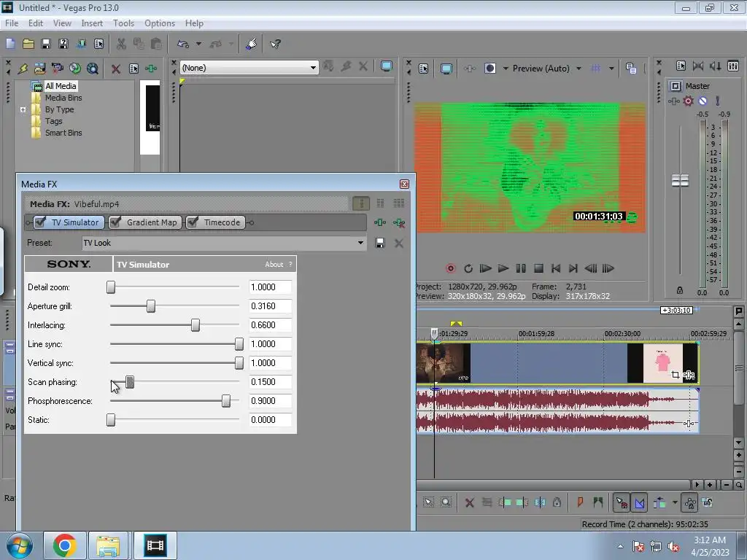Click the Pause button in the preview

pyautogui.click(x=521, y=268)
